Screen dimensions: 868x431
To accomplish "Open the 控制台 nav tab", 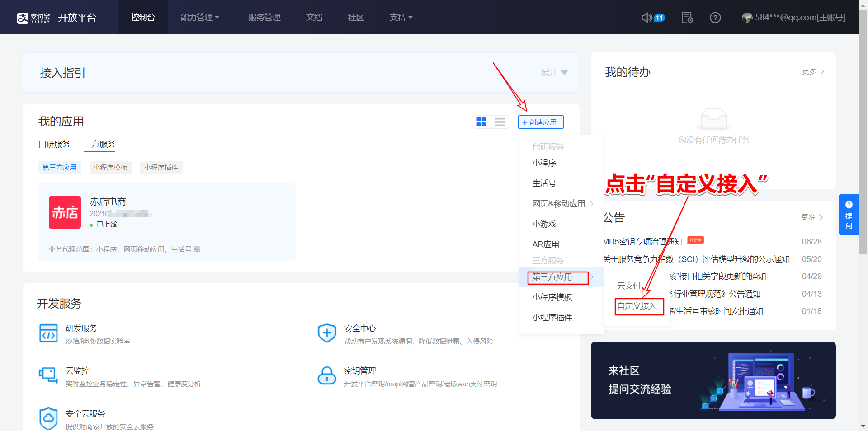I will pos(143,18).
